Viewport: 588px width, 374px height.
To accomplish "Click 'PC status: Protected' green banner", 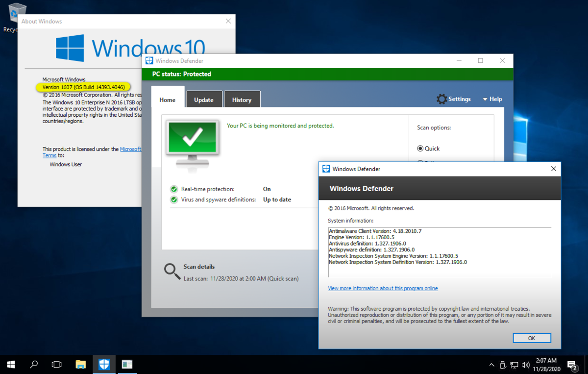I will (327, 75).
